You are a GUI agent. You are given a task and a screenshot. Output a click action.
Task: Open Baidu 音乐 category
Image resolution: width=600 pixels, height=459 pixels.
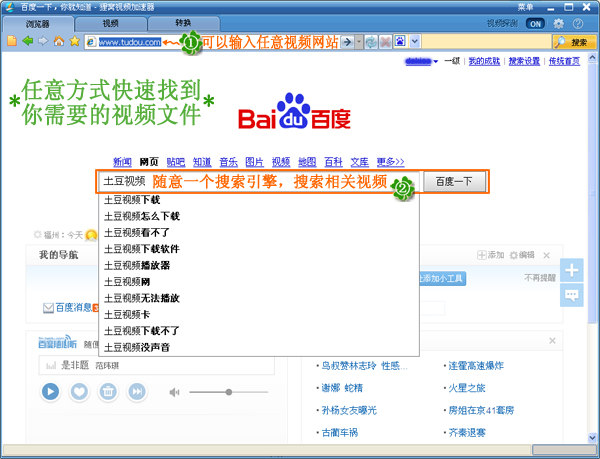[x=228, y=162]
